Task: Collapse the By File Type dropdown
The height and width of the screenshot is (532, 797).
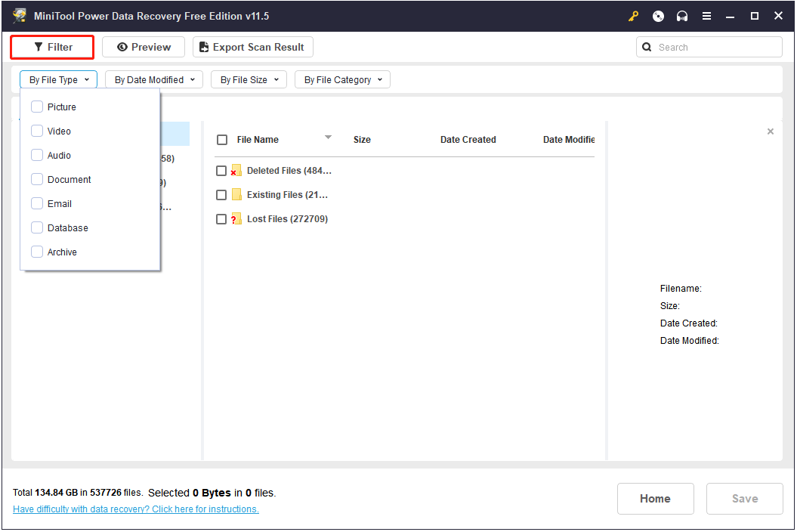Action: click(x=58, y=80)
